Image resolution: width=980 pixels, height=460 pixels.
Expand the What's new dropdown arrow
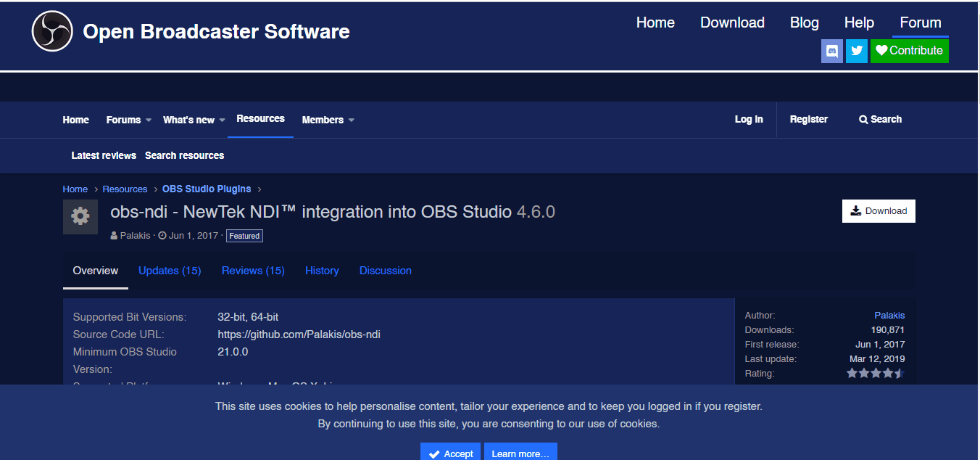[222, 120]
